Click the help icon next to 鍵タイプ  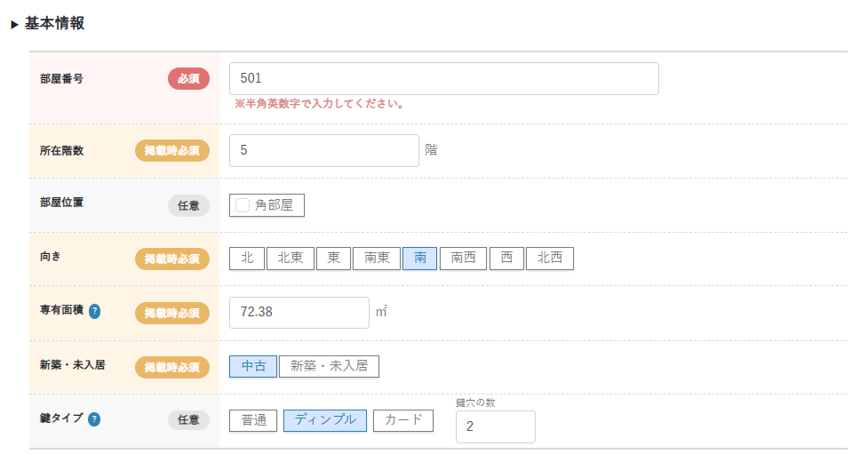(94, 419)
